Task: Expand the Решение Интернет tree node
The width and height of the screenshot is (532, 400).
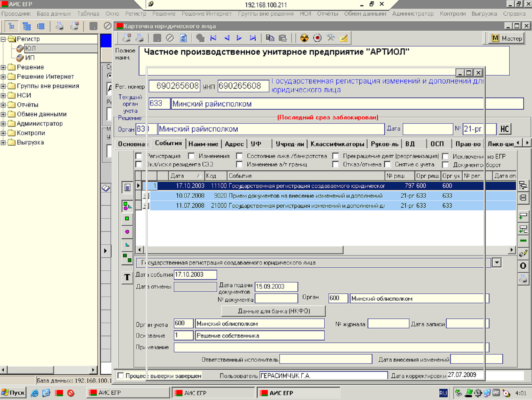Action: pyautogui.click(x=3, y=77)
